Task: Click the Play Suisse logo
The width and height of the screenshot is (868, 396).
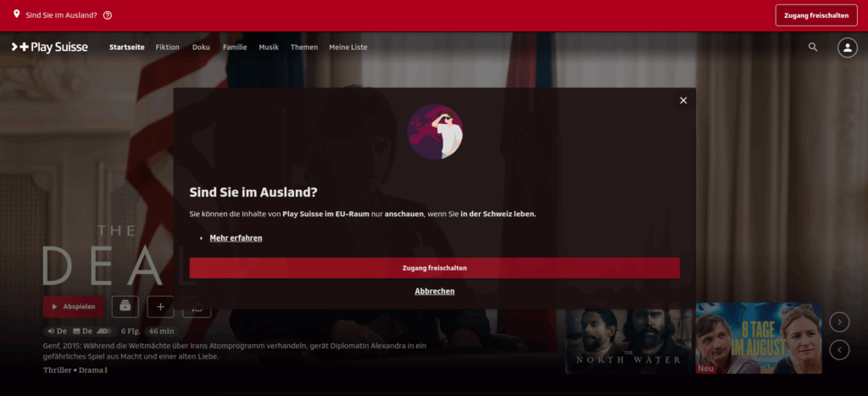Action: click(x=49, y=47)
